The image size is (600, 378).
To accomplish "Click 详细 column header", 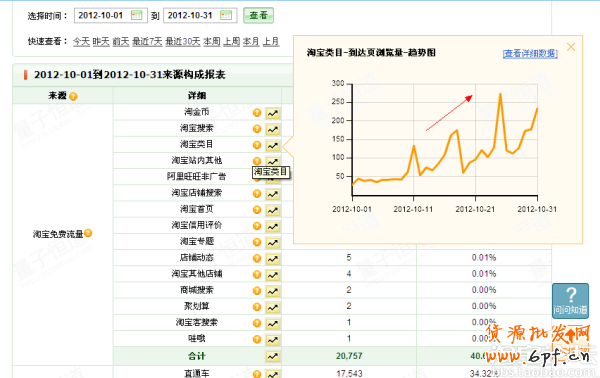I will tap(197, 96).
